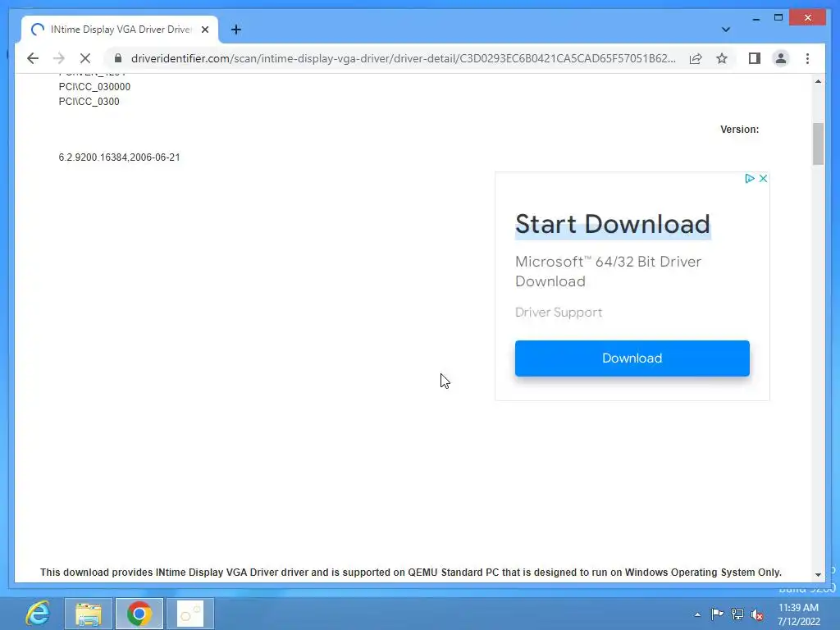Close the Start Download ad
Image resolution: width=840 pixels, height=630 pixels.
tap(764, 178)
